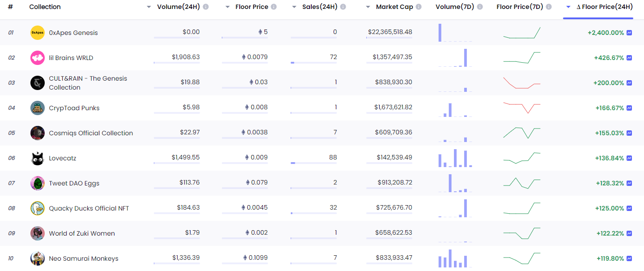Image resolution: width=644 pixels, height=271 pixels.
Task: Click the Collection column header
Action: click(x=45, y=7)
